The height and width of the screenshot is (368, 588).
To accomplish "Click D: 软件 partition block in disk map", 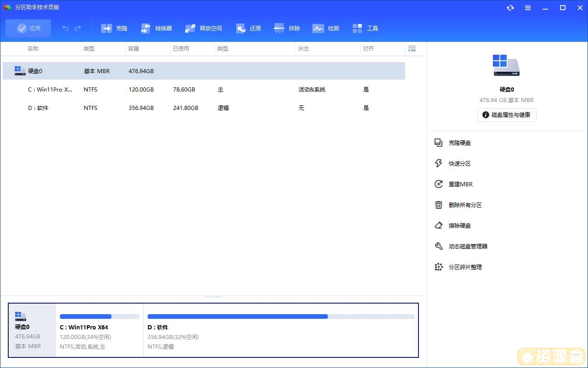I will pyautogui.click(x=281, y=330).
